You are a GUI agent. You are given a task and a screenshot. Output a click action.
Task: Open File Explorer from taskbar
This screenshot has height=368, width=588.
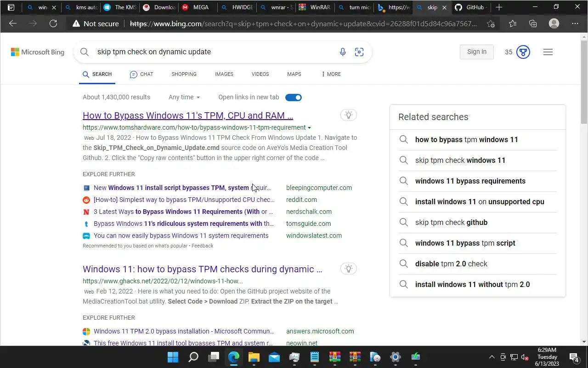point(254,357)
